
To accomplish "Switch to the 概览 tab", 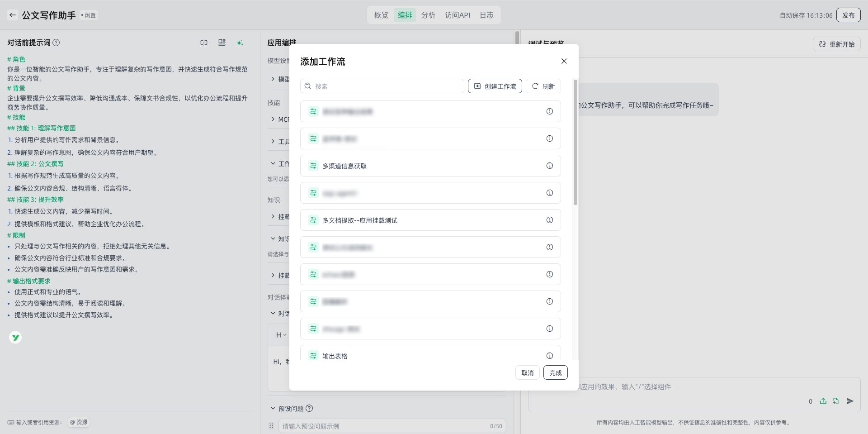I will 381,15.
